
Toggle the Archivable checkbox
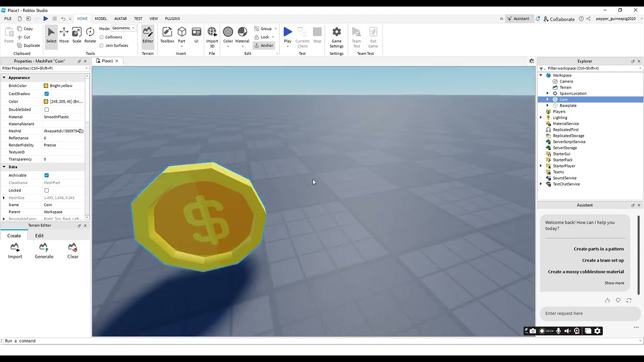click(x=47, y=175)
